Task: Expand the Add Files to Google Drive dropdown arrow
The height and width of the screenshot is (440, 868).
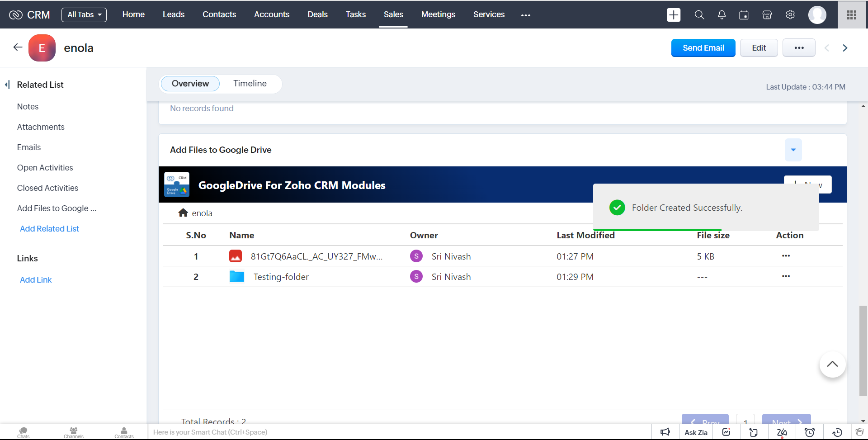Action: click(x=793, y=150)
